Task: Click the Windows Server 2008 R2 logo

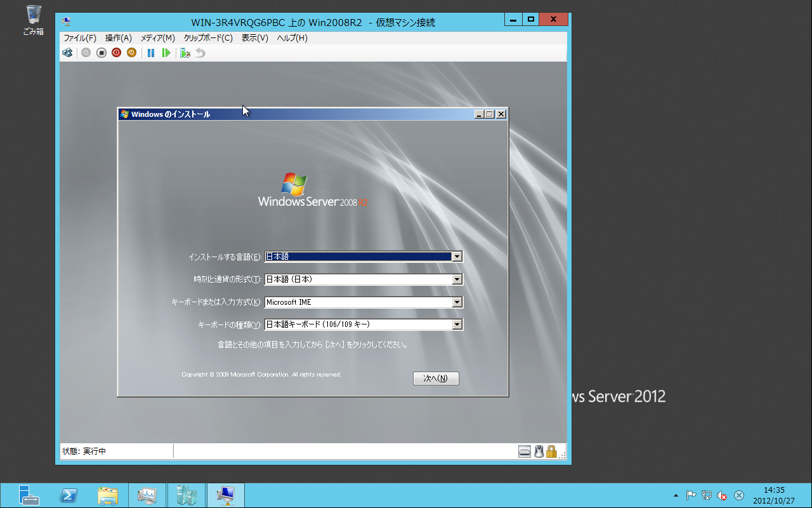Action: click(313, 189)
